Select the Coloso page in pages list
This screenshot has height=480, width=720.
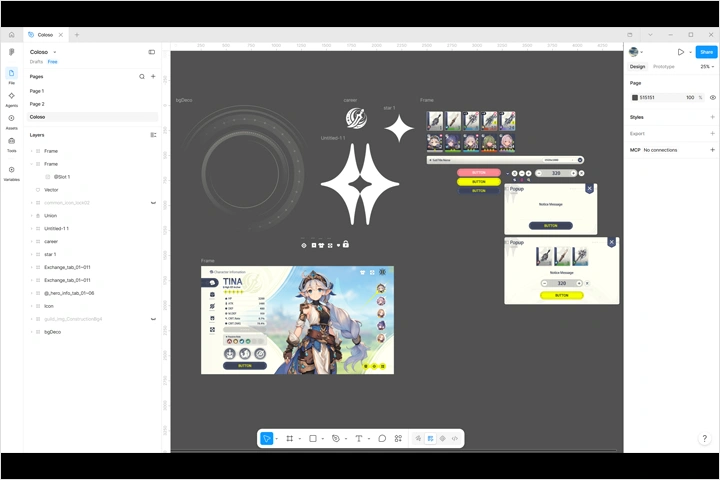92,117
